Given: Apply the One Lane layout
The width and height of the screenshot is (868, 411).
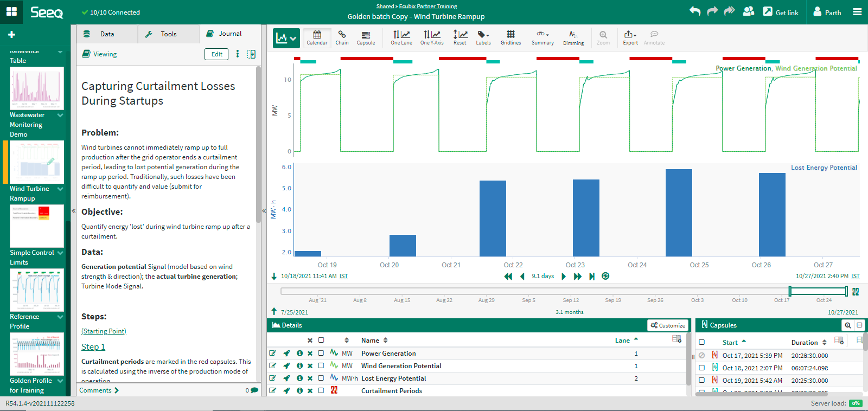Looking at the screenshot, I should click(401, 37).
